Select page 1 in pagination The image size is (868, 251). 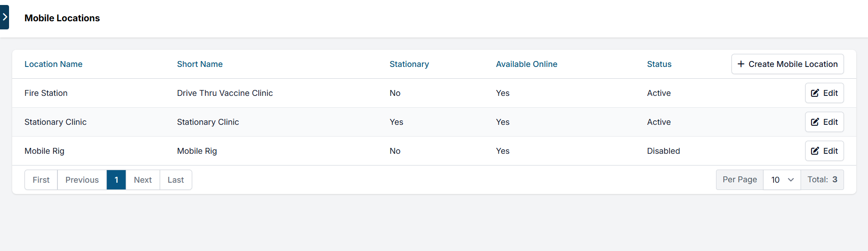[x=116, y=180]
